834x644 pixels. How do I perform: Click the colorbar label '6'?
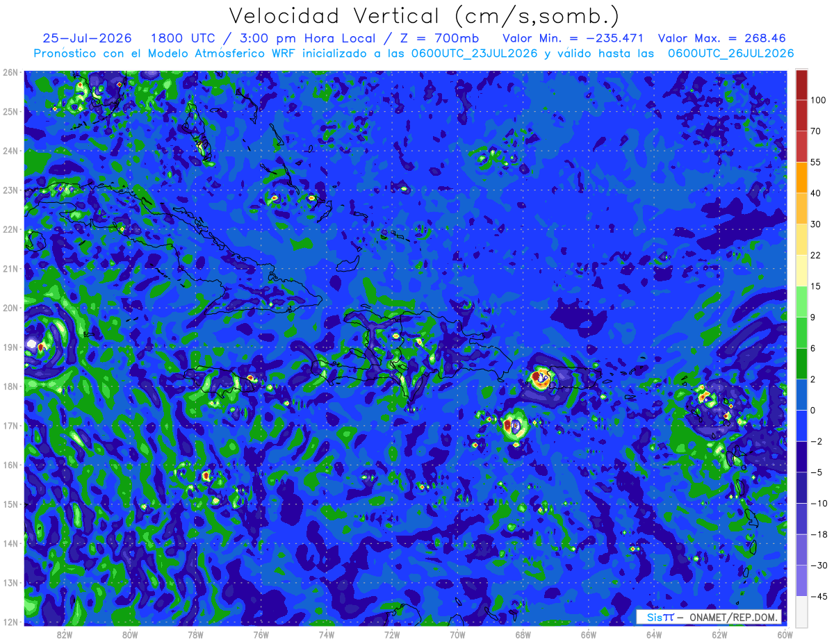814,348
